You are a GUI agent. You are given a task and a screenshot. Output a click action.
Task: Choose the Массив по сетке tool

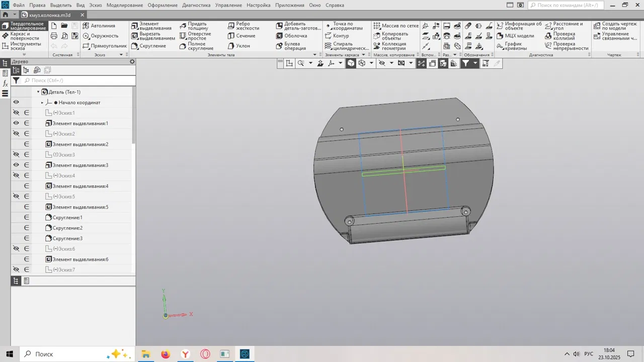(x=396, y=26)
